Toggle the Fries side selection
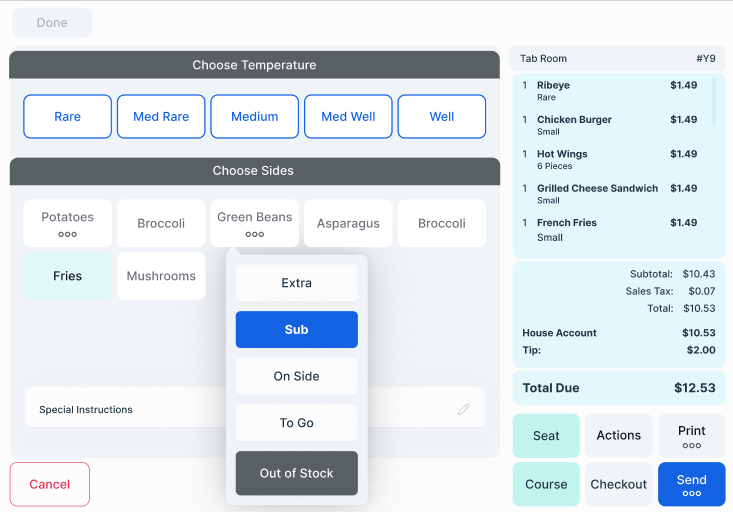 (68, 276)
